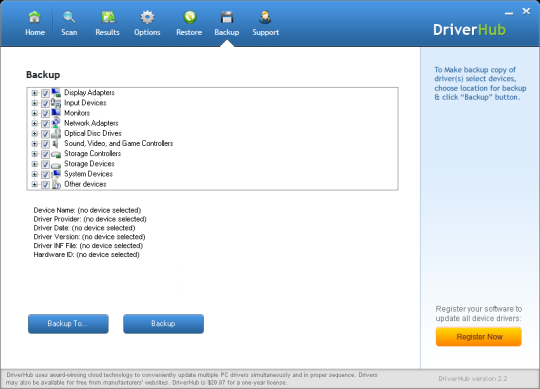
Task: Click the Backup floppy disk icon
Action: pyautogui.click(x=227, y=17)
